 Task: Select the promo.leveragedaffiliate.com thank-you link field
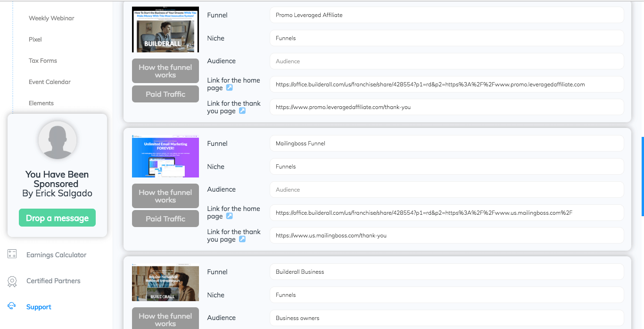coord(447,107)
